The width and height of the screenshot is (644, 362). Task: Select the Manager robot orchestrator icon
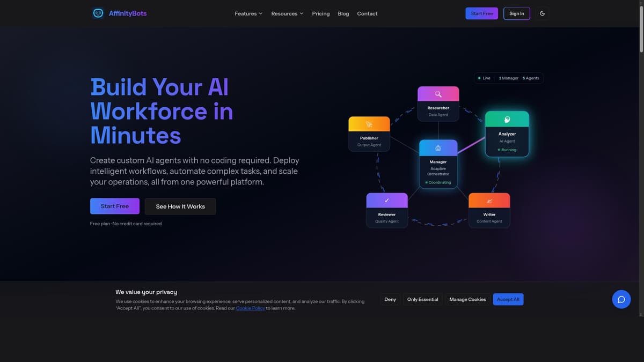click(x=438, y=147)
